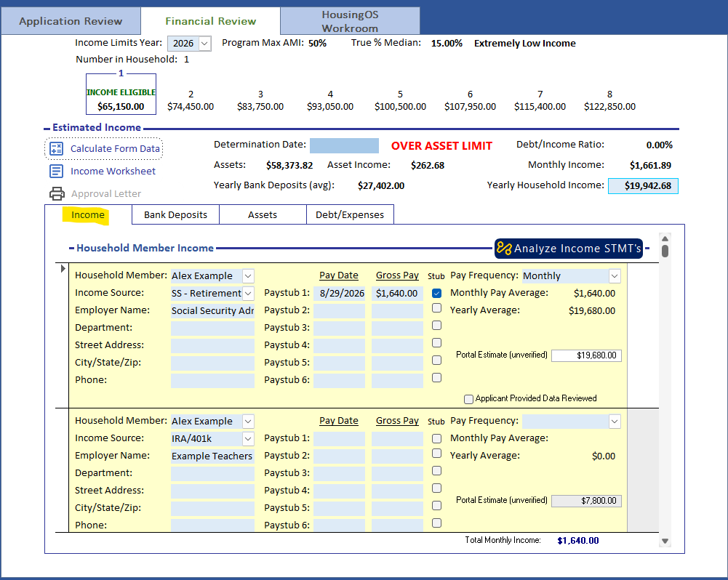Click Paystub 1 pay date field showing 8/29/2026
Viewport: 728px width, 580px height.
pos(340,293)
